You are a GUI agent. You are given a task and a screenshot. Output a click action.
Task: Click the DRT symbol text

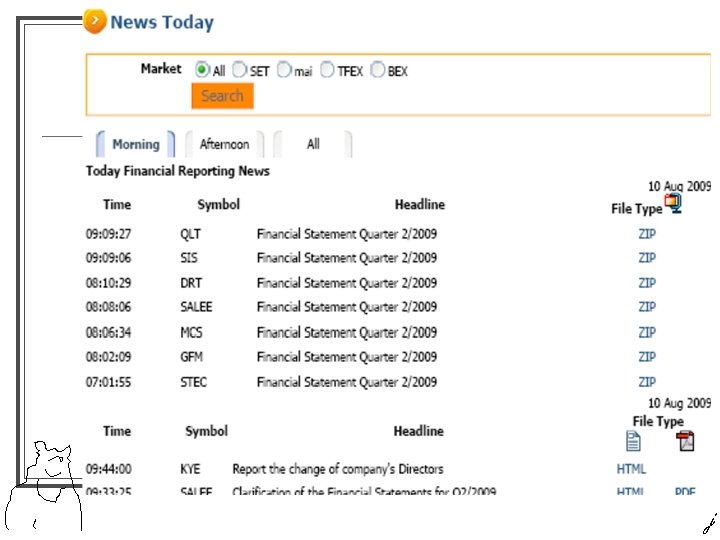click(191, 283)
